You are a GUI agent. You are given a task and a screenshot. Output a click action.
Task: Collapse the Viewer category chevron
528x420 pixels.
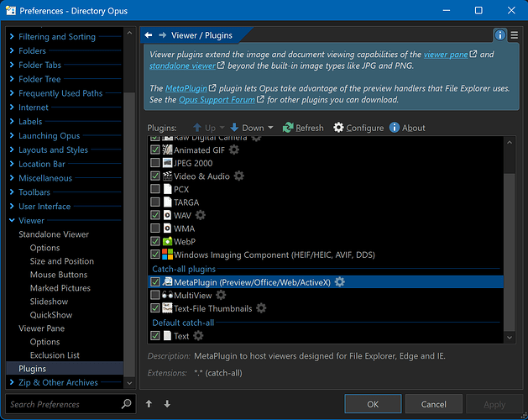pyautogui.click(x=12, y=220)
